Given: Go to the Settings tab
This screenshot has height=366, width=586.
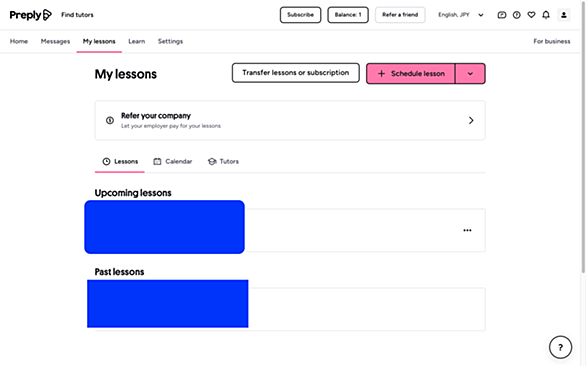Looking at the screenshot, I should click(170, 41).
